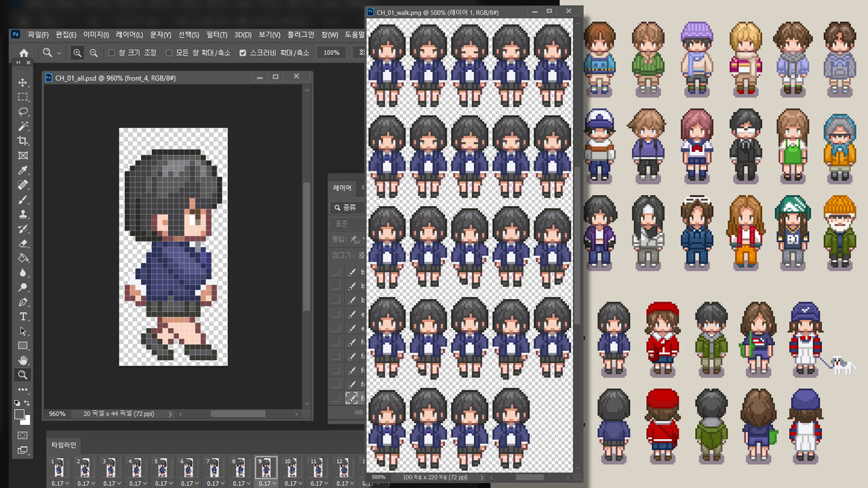This screenshot has width=868, height=488.
Task: Select the Eyedropper tool
Action: click(23, 170)
